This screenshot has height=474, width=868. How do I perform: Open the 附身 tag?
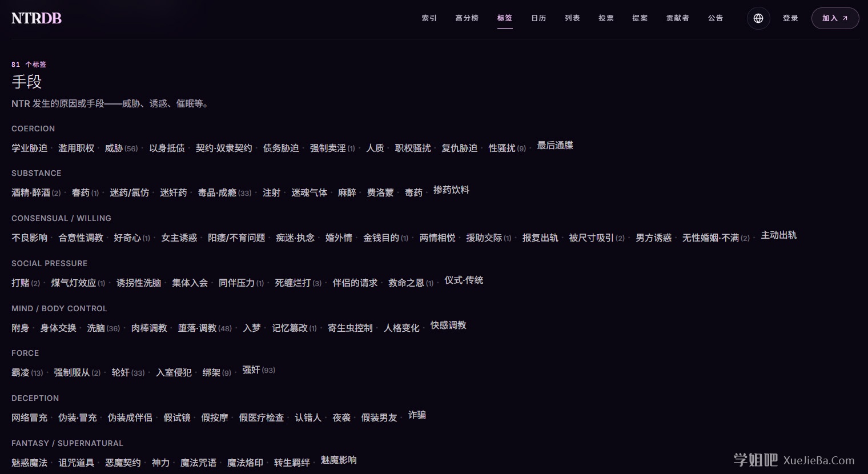point(21,328)
